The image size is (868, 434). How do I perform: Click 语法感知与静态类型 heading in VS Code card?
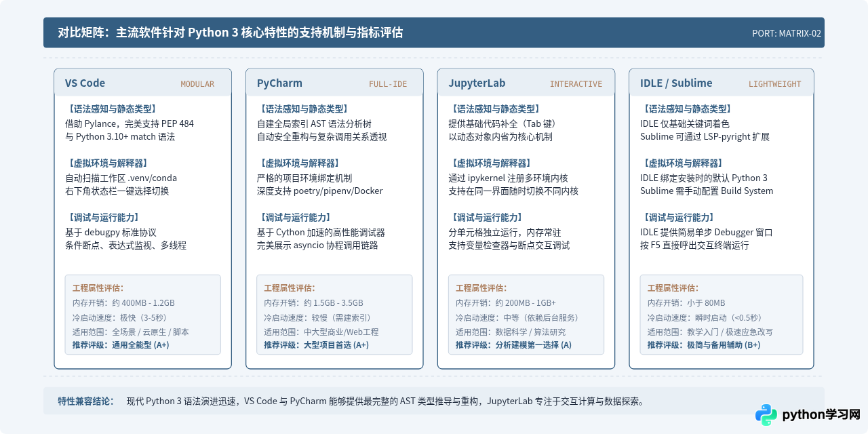pos(113,108)
